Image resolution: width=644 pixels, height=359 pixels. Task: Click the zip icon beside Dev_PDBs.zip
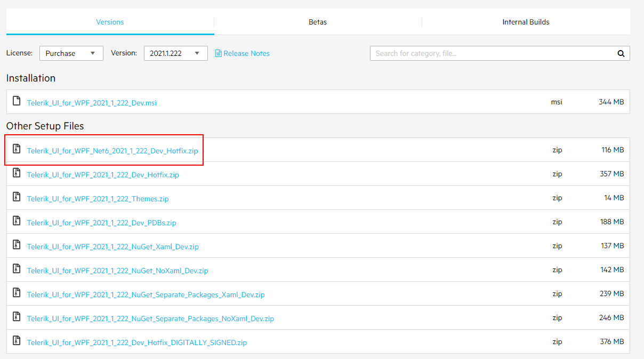point(17,221)
